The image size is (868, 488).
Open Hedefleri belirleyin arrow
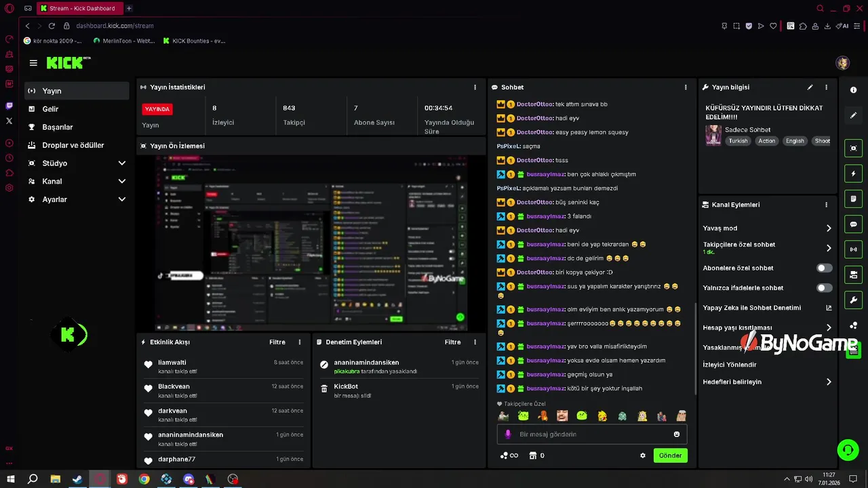[x=829, y=382]
